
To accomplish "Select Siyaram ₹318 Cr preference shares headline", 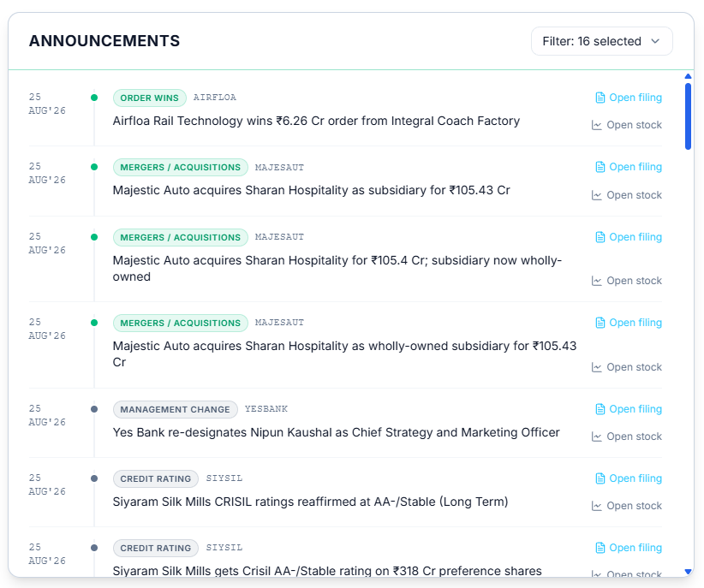I will (327, 571).
